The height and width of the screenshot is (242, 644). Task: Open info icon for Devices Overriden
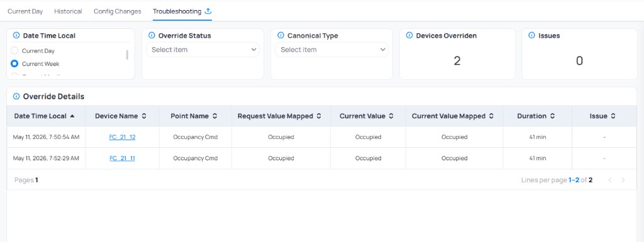409,35
